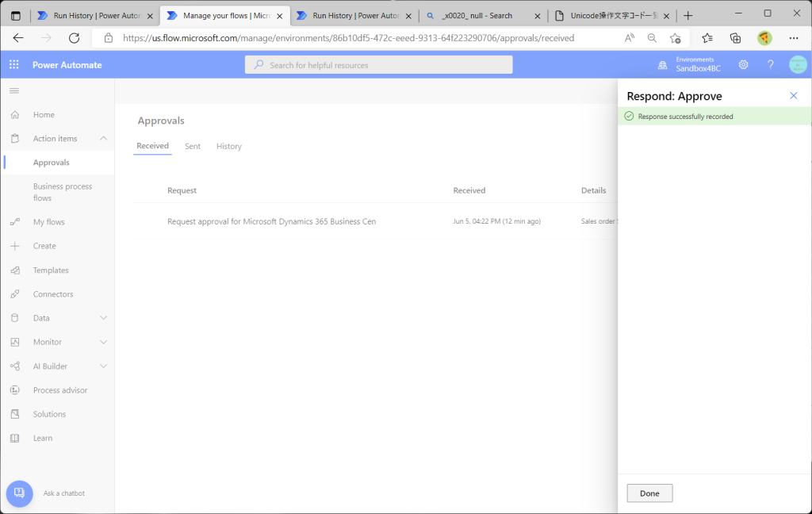The image size is (812, 514).
Task: Expand the Data section chevron
Action: click(104, 317)
